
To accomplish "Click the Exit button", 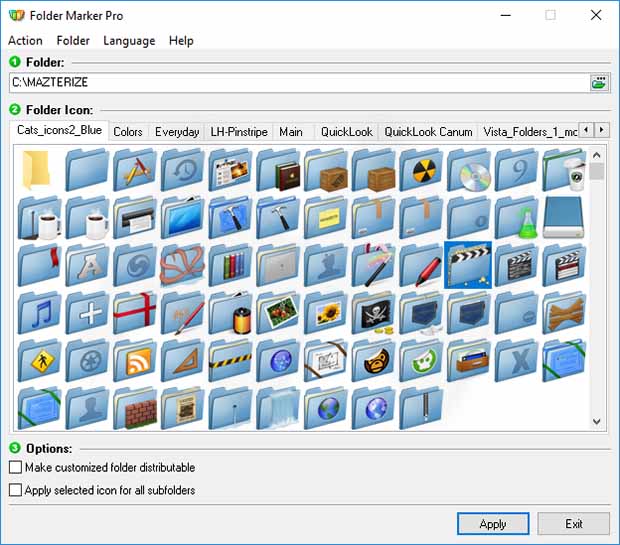I will point(573,524).
